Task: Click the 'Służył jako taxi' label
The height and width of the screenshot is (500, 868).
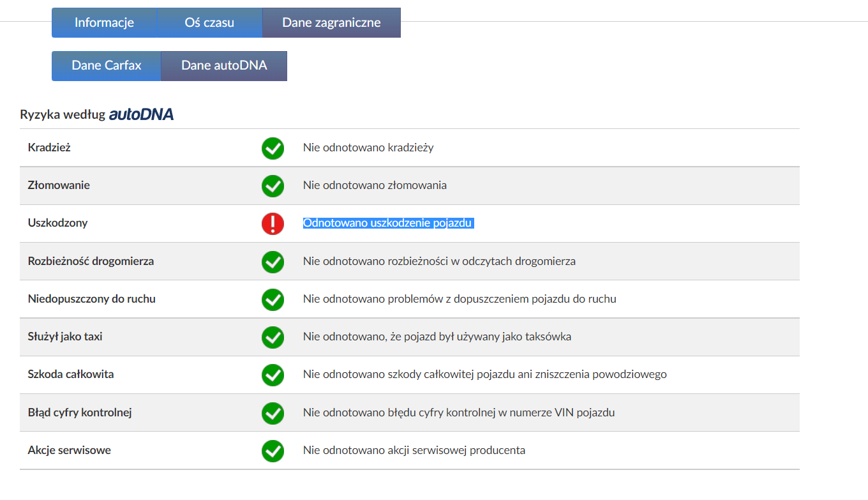Action: [65, 336]
